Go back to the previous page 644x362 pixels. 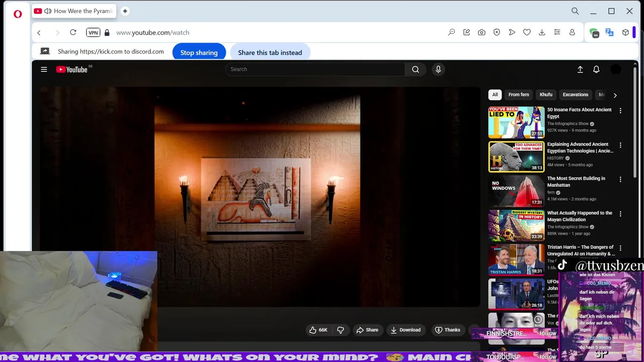coord(39,33)
